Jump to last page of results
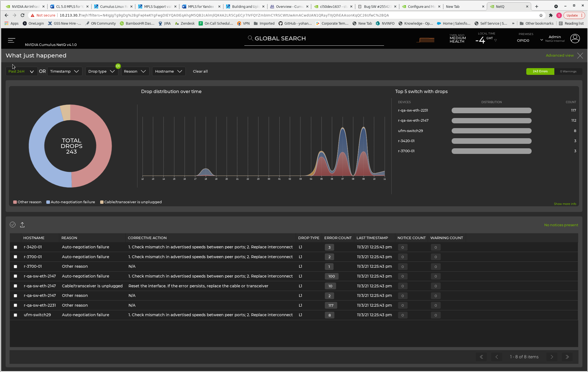The image size is (588, 372). (567, 357)
